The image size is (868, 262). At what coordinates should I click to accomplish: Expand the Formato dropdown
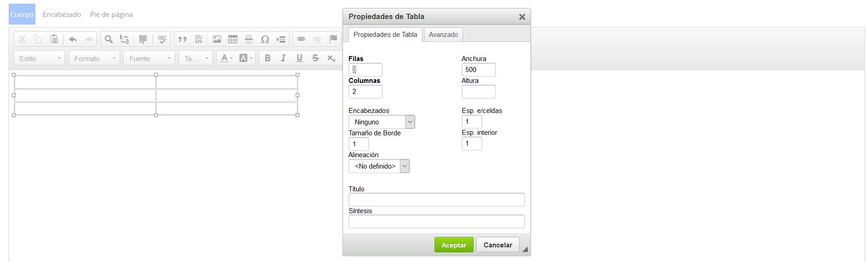click(94, 58)
